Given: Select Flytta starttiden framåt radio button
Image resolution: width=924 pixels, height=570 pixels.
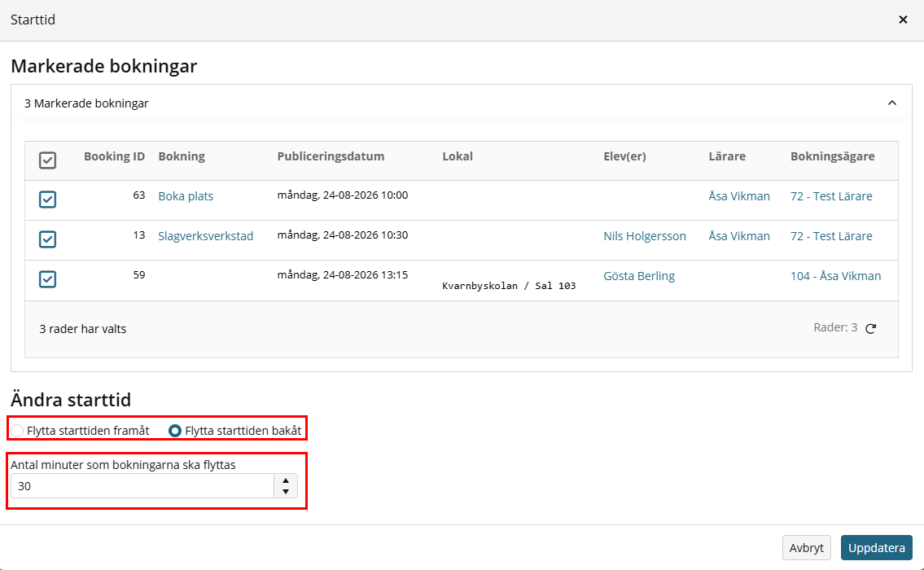Looking at the screenshot, I should click(x=17, y=431).
